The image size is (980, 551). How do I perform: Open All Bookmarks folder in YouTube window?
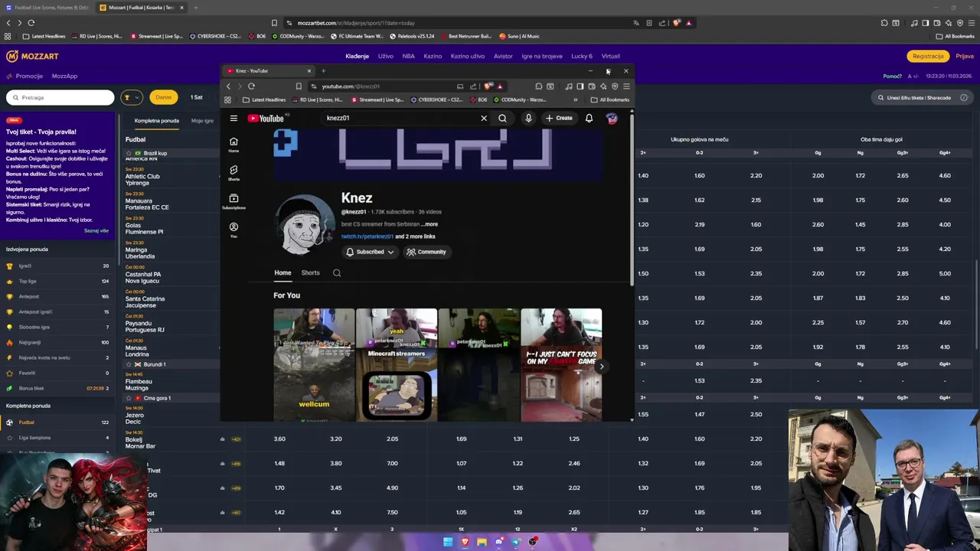[x=610, y=99]
